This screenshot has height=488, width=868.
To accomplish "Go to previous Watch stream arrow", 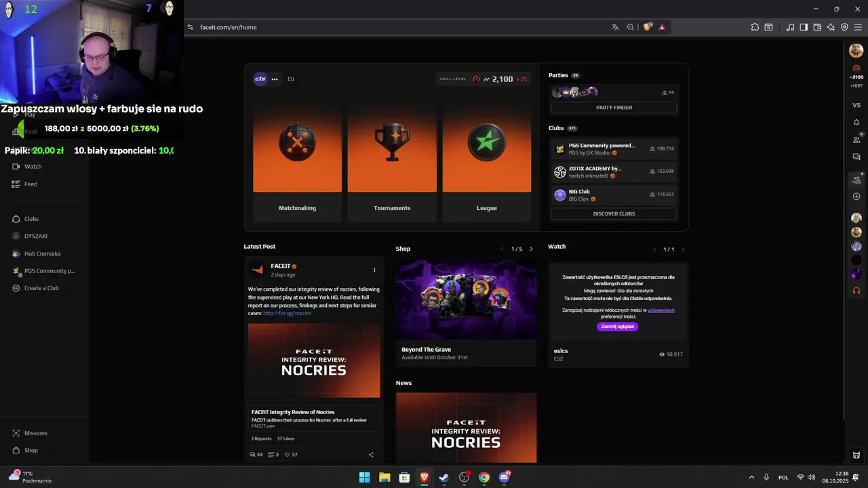I will [x=654, y=249].
